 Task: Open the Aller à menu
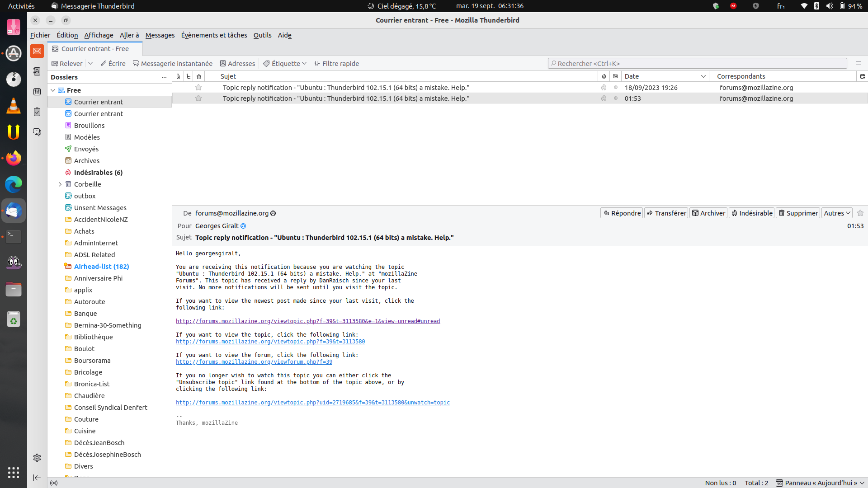click(129, 35)
